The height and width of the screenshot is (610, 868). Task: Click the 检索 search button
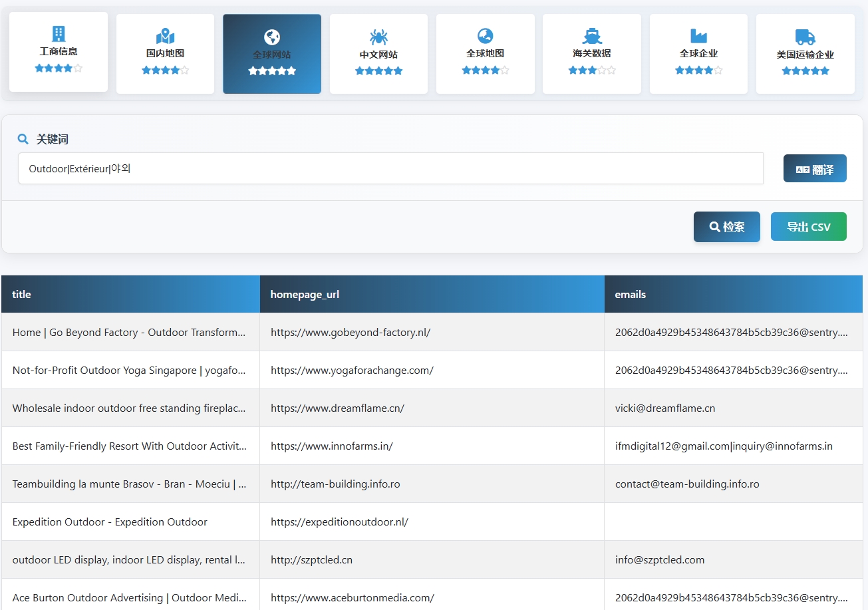[x=727, y=227]
